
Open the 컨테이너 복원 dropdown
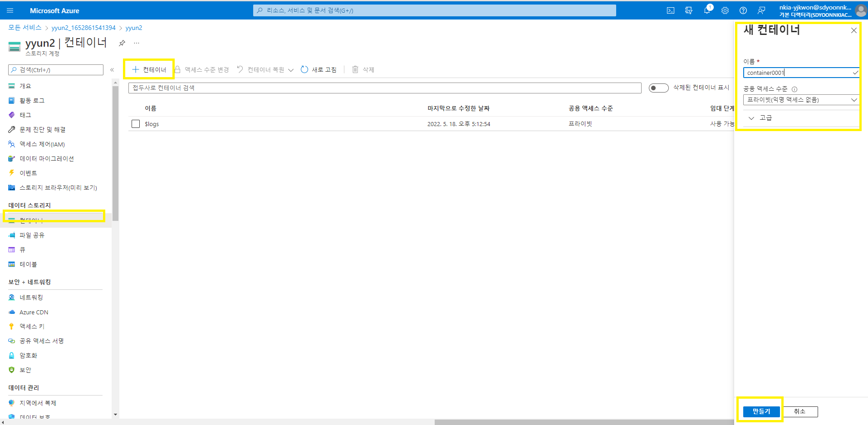click(x=265, y=69)
